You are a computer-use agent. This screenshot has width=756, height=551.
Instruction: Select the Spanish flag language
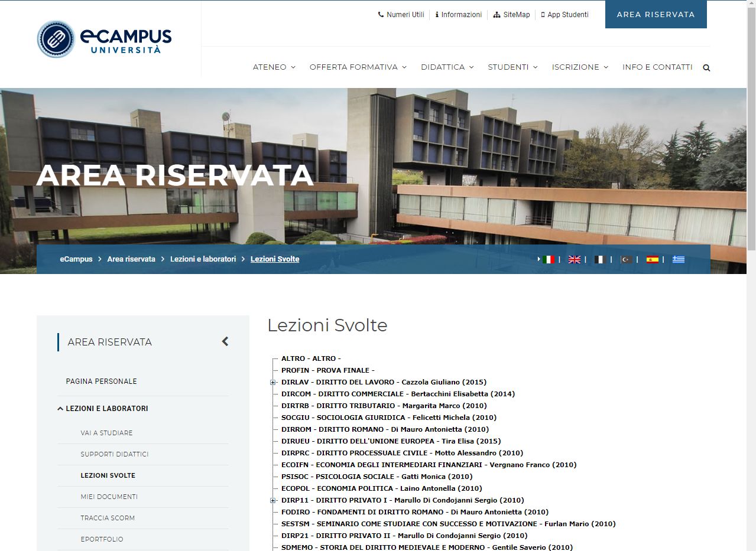pos(652,259)
